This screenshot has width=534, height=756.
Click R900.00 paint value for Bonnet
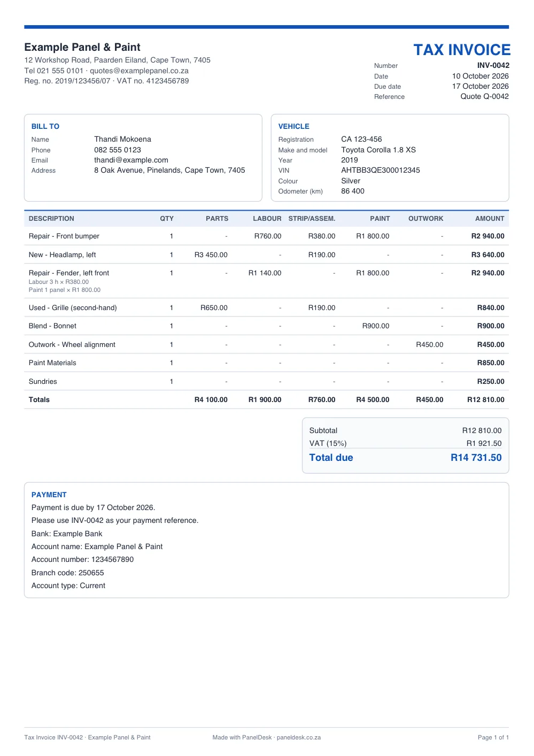(x=376, y=326)
